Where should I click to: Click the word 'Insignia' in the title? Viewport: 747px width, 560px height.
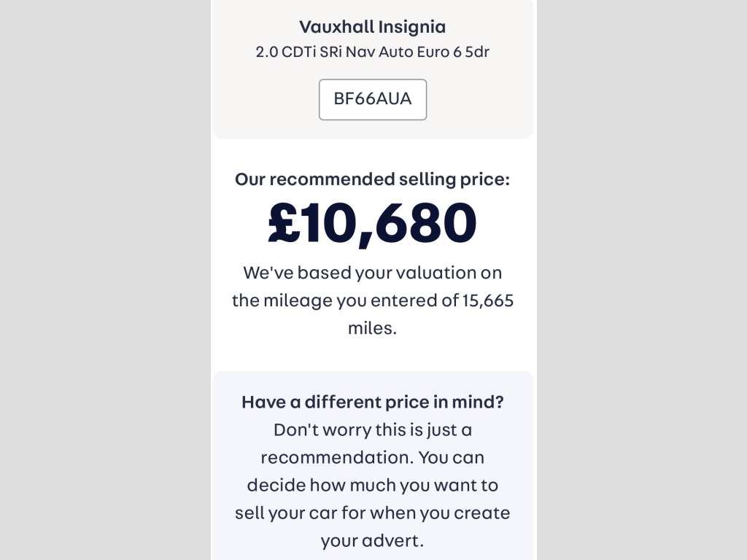click(411, 27)
